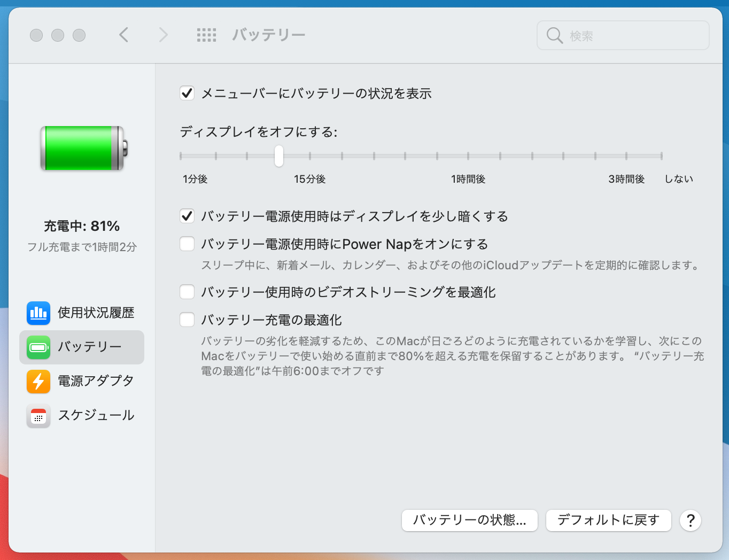Enable バッテリー電源使用時にPower Napをオンにする

pyautogui.click(x=187, y=244)
